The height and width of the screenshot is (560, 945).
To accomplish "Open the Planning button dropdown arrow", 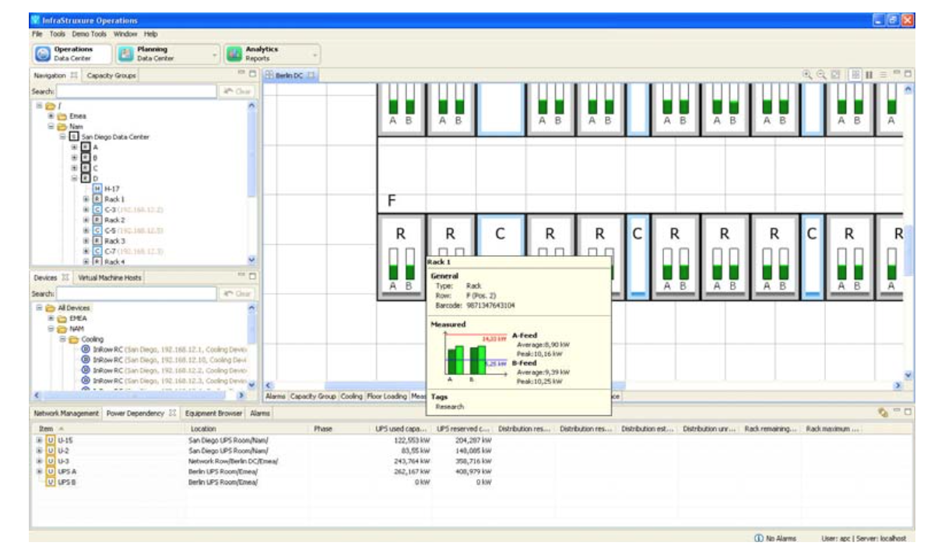I will tap(216, 54).
